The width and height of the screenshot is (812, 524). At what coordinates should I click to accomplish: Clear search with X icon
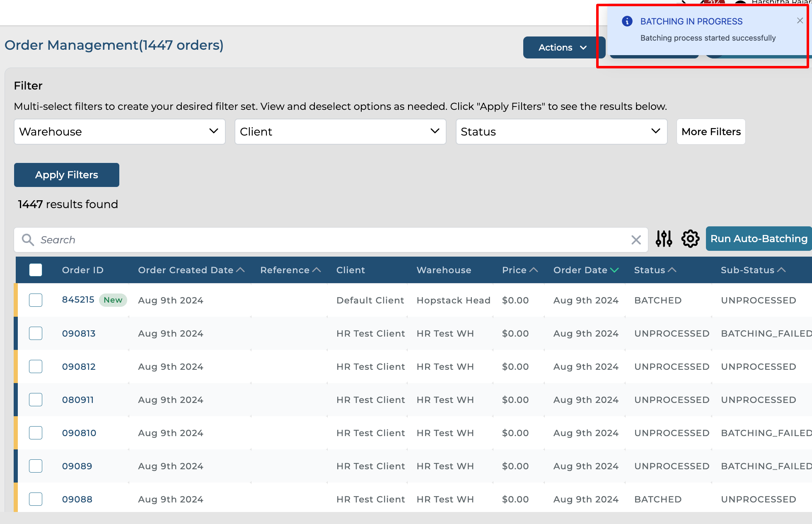tap(636, 240)
